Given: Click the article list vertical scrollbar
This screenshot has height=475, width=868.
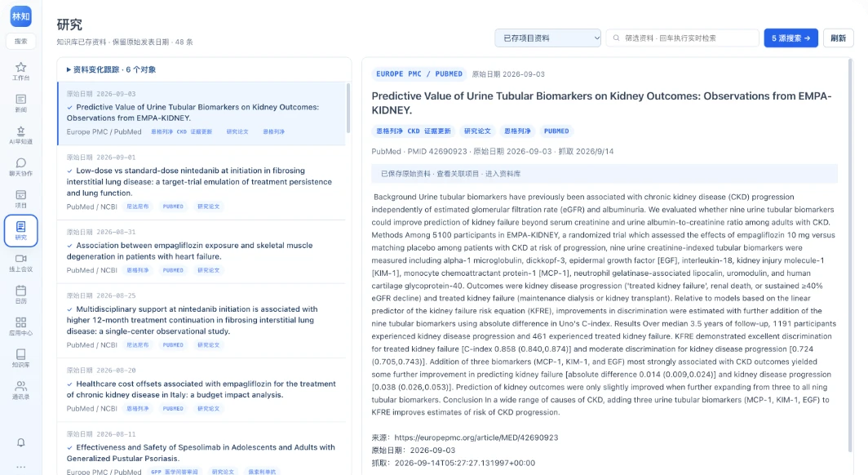Looking at the screenshot, I should pyautogui.click(x=348, y=108).
